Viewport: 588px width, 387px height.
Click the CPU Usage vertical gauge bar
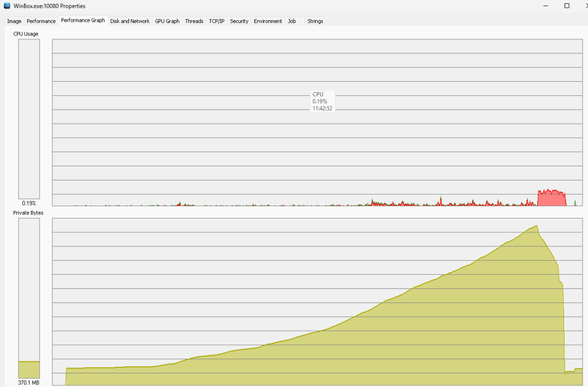29,119
